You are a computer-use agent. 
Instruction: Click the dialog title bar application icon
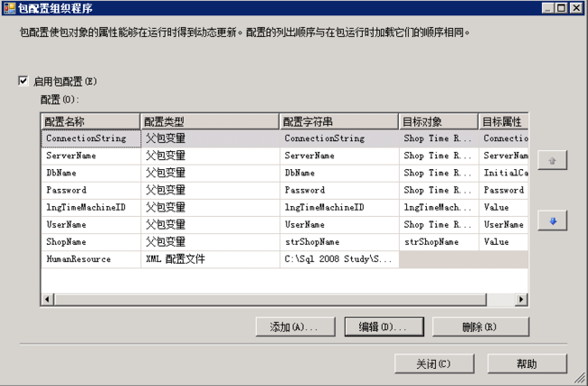click(9, 8)
